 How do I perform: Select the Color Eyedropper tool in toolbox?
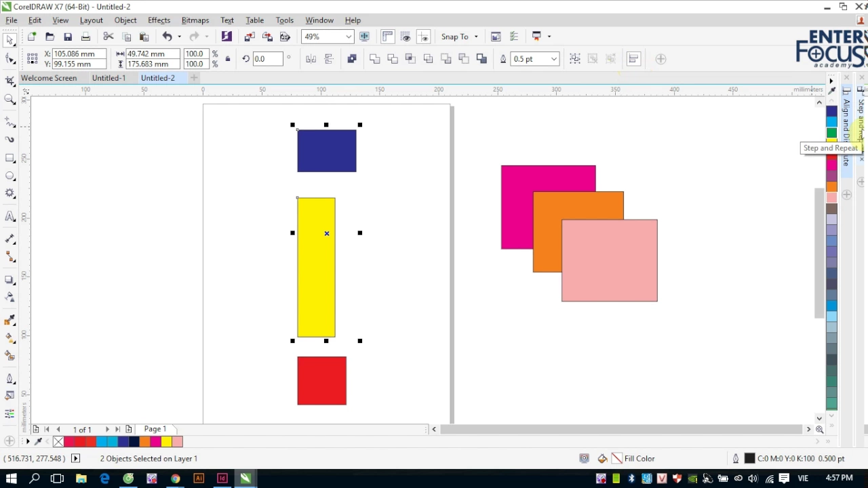point(9,319)
